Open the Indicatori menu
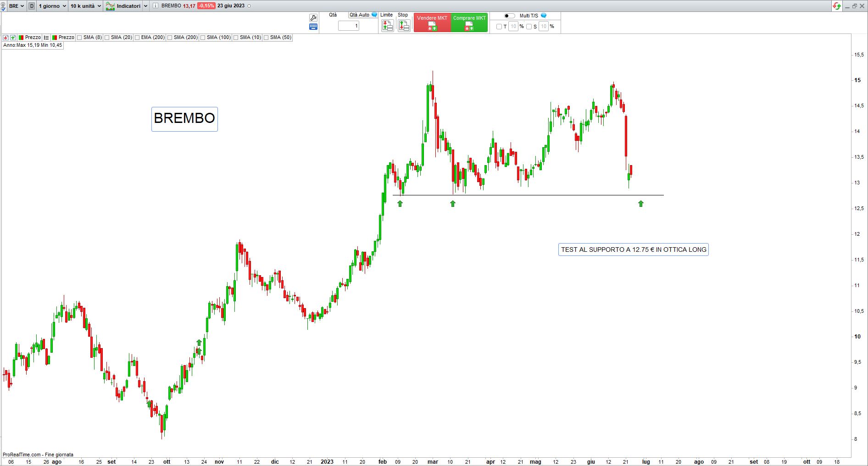Screen dimensions: 868x466 (x=126, y=6)
